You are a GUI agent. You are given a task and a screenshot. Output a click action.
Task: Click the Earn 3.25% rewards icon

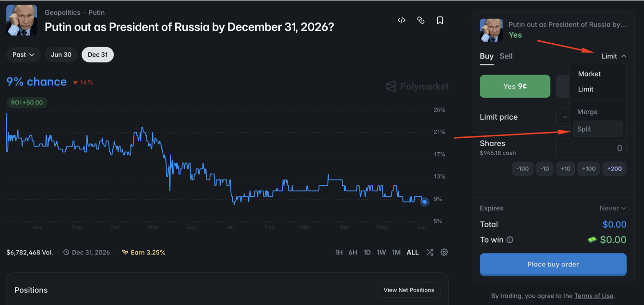click(125, 252)
